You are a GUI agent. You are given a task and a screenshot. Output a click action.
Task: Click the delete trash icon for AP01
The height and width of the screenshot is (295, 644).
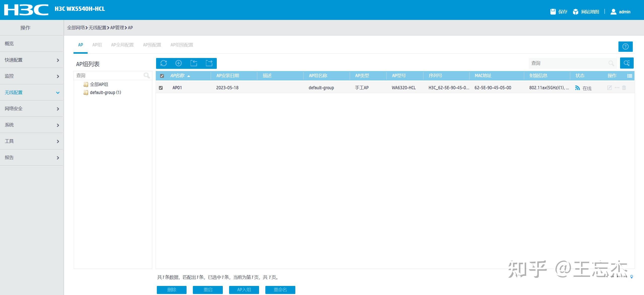pyautogui.click(x=624, y=88)
